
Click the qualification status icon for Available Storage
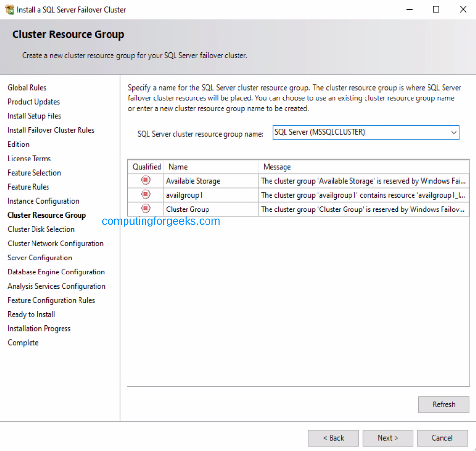(145, 180)
